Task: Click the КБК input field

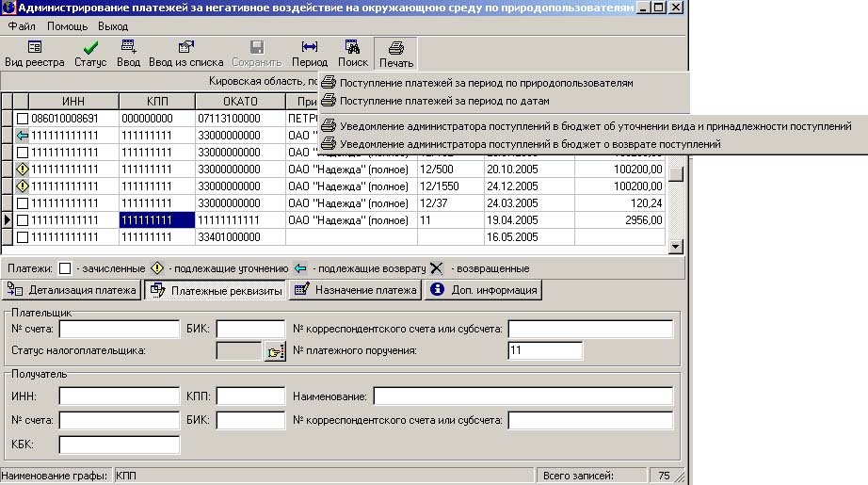Action: click(120, 445)
